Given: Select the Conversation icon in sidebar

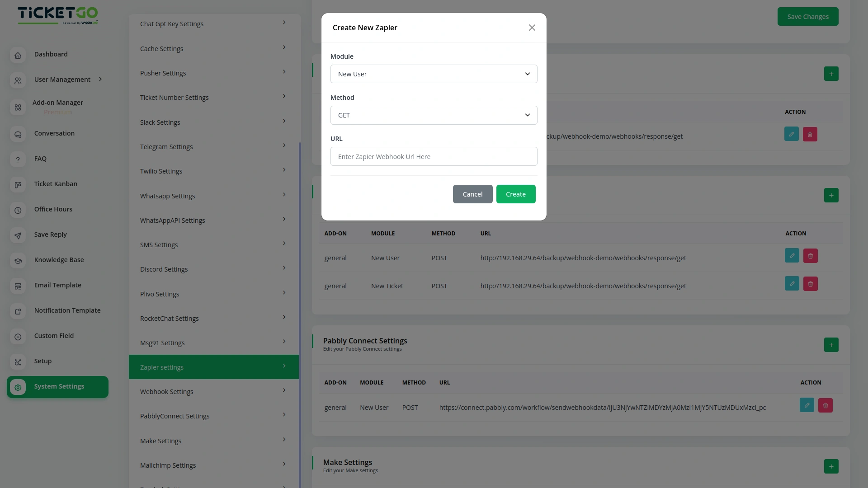Looking at the screenshot, I should (18, 134).
